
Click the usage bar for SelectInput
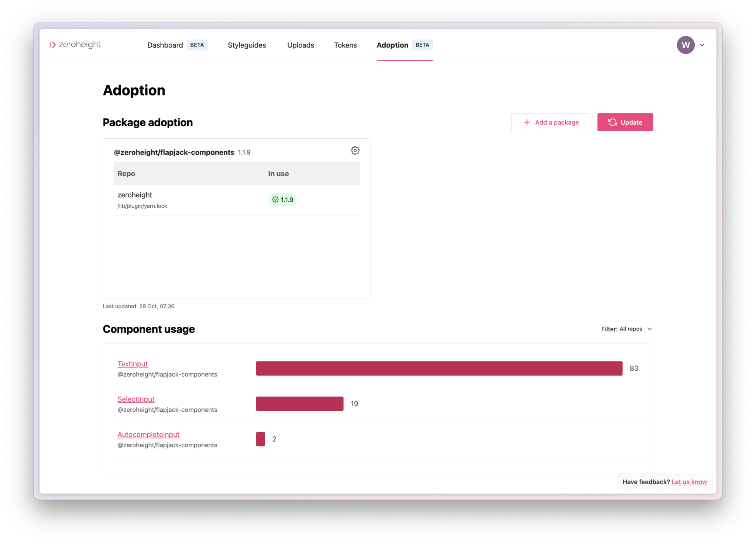tap(299, 403)
